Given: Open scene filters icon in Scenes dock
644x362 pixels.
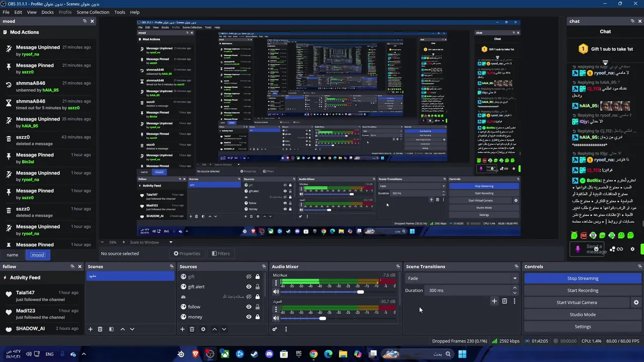Looking at the screenshot, I should pyautogui.click(x=111, y=329).
